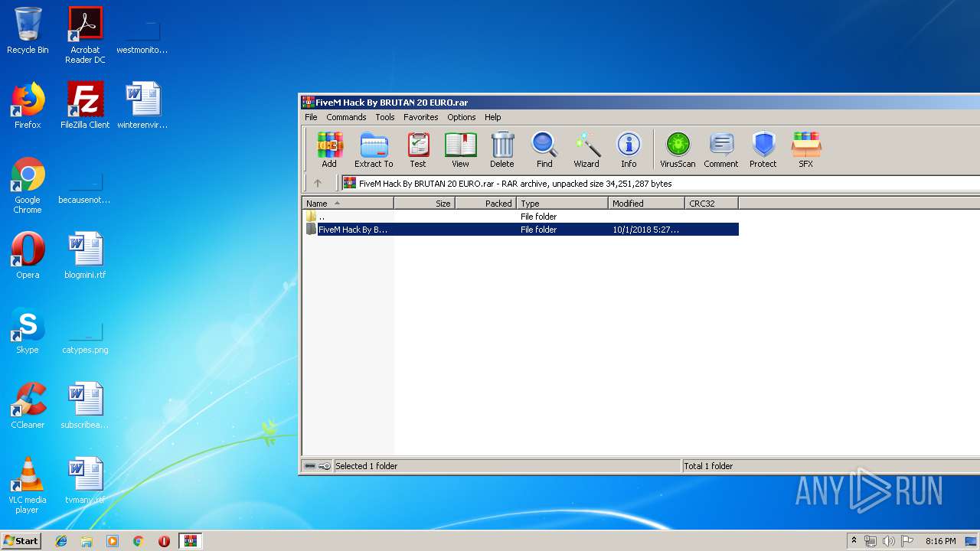Sort by the Modified column header
Image resolution: width=980 pixels, height=551 pixels.
coord(647,204)
